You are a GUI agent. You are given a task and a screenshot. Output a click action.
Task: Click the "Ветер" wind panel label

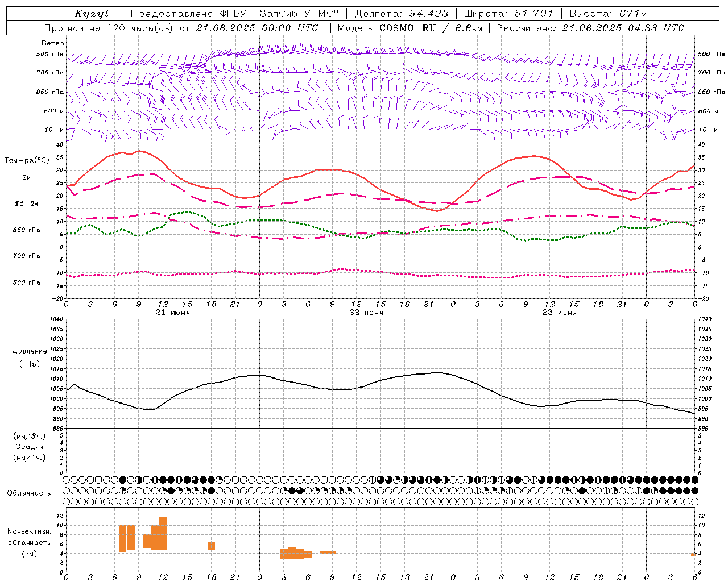point(53,43)
